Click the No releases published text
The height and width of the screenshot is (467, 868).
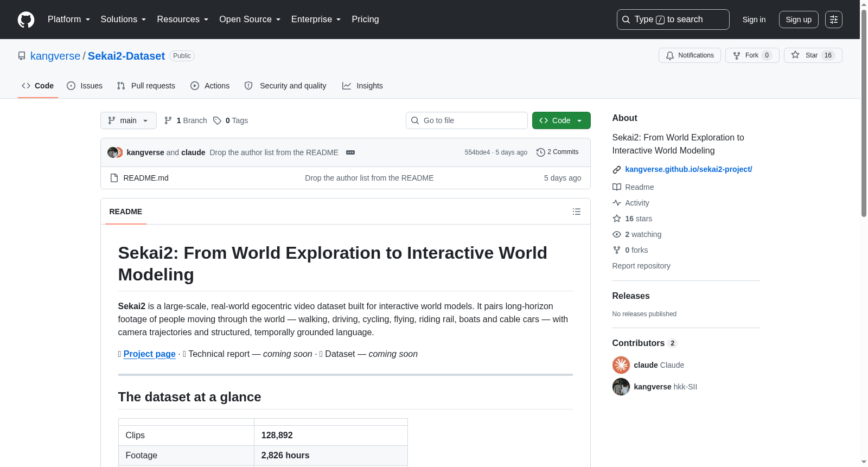pos(644,314)
